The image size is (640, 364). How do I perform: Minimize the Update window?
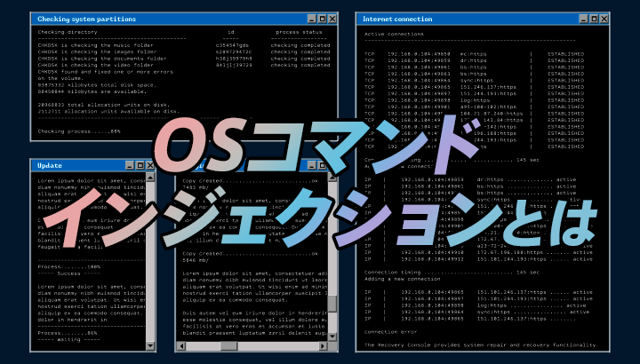point(130,165)
